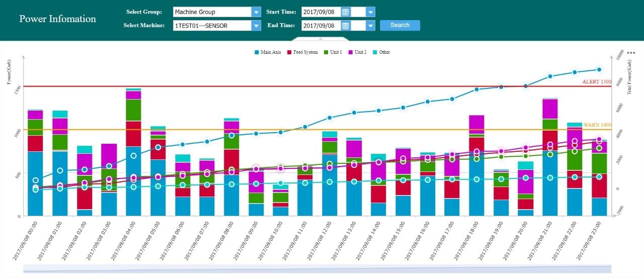The image size is (644, 278).
Task: Open the chart's three-dots options menu
Action: coord(632,53)
